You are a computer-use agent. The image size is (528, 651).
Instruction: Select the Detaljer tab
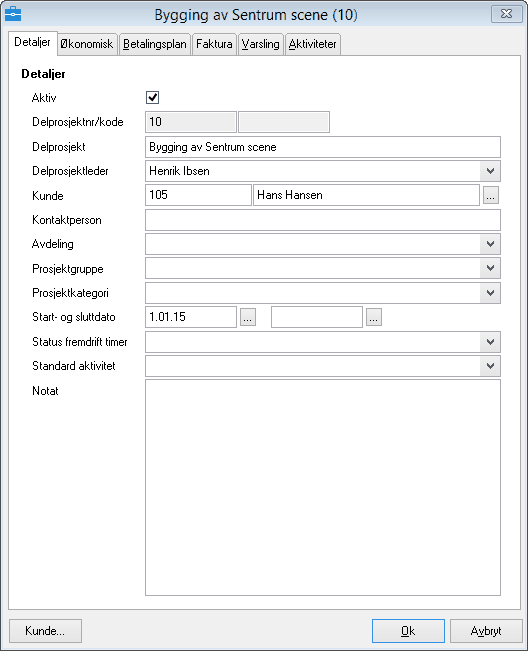point(32,43)
